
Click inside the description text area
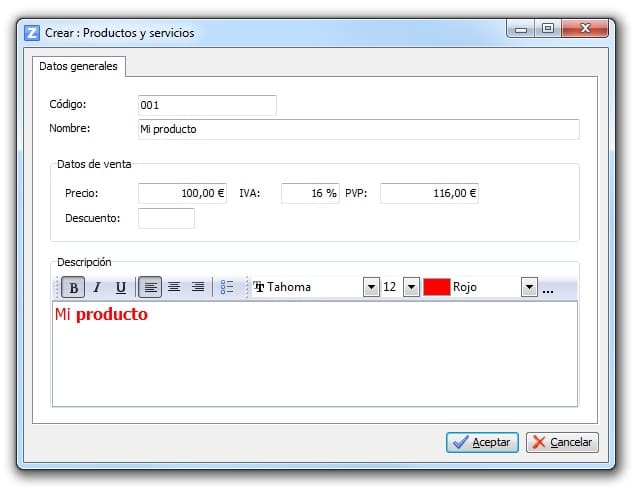click(315, 354)
